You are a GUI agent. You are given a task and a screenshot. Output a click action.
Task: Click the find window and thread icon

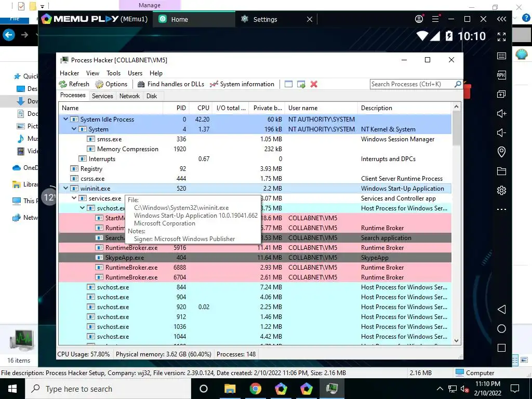pos(301,84)
